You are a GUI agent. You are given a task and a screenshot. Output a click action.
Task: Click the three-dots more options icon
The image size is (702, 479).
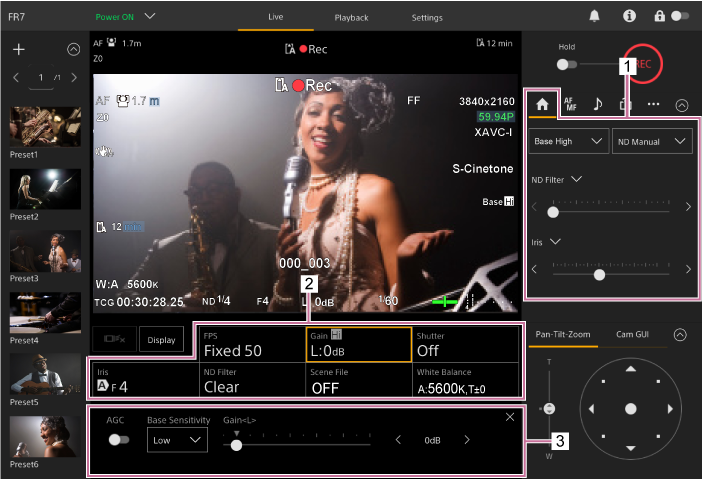(x=653, y=103)
